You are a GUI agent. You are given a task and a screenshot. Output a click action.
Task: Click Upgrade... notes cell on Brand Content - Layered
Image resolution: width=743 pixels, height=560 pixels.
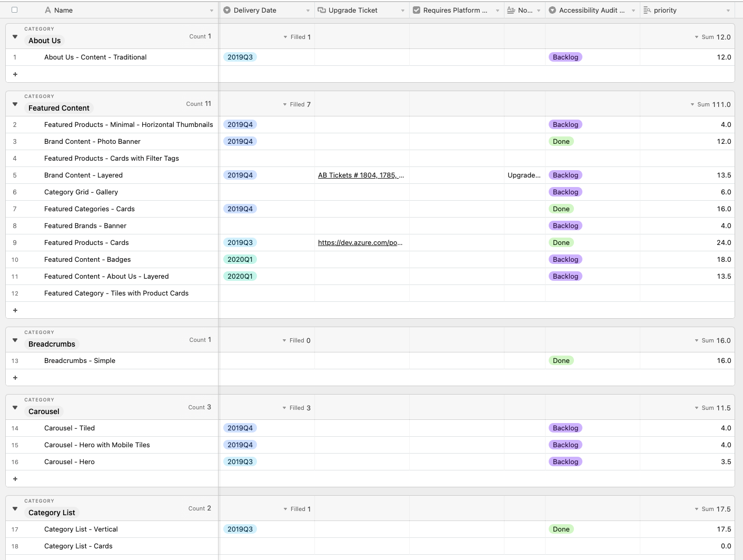524,175
